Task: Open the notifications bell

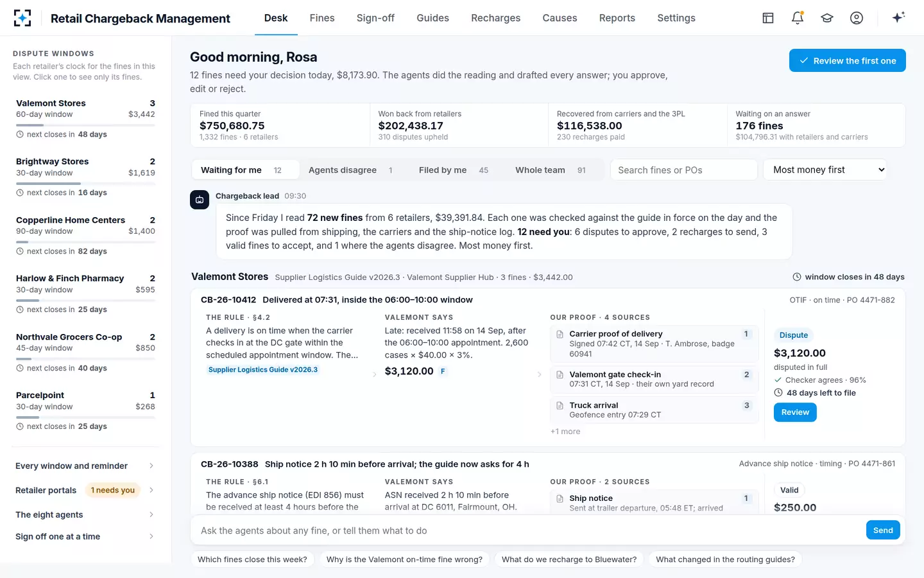Action: [798, 18]
